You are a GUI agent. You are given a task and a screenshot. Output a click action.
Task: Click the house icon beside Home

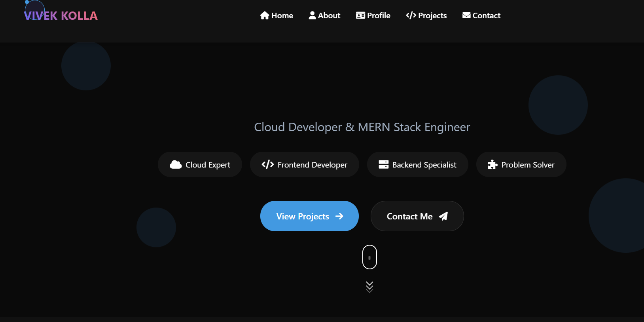[265, 15]
